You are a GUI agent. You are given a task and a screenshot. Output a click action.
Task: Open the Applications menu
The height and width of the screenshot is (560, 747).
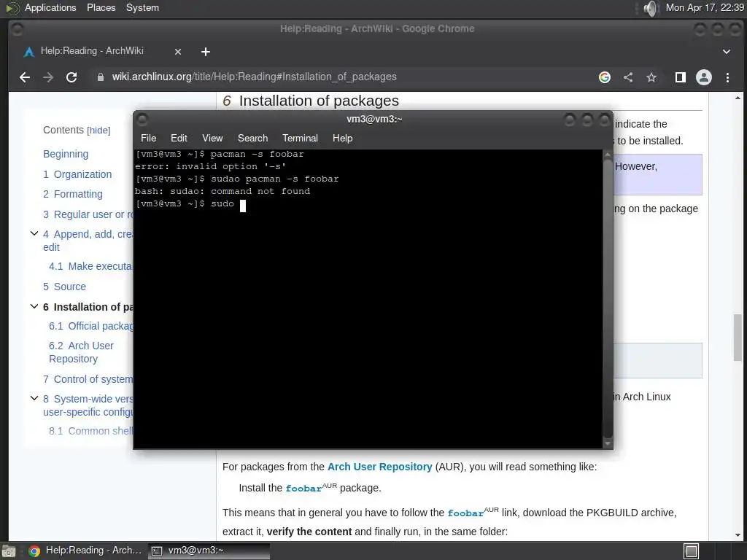[50, 8]
